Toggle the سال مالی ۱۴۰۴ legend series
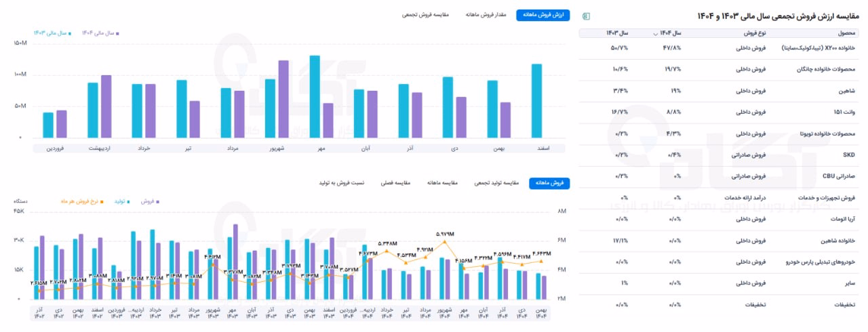This screenshot has width=868, height=332. pyautogui.click(x=99, y=32)
